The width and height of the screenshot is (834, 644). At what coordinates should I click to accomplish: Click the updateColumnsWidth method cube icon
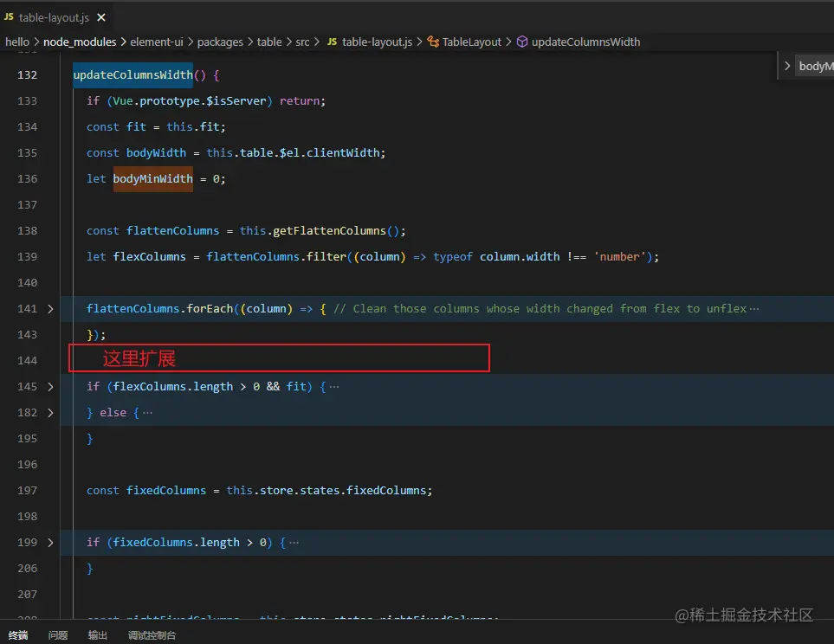[522, 42]
